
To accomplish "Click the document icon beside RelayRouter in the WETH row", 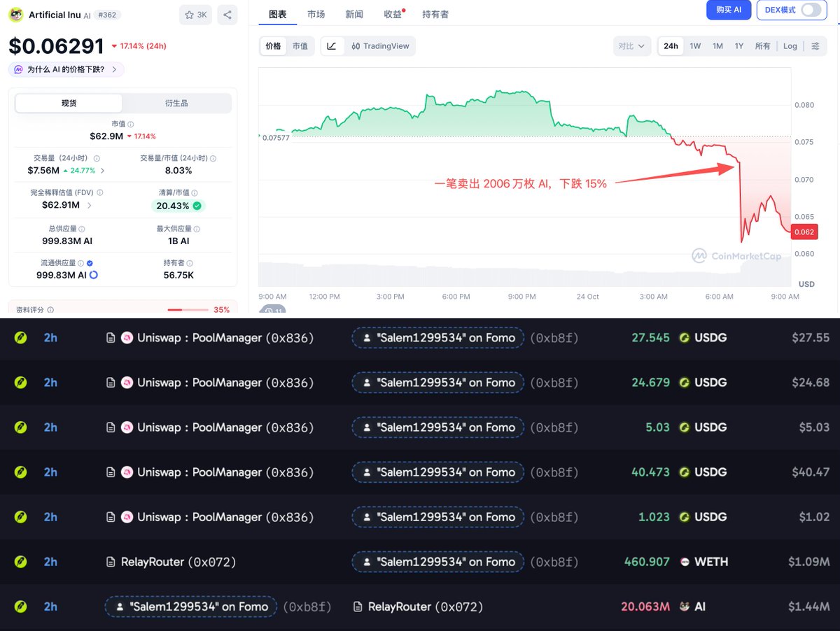I will (111, 562).
